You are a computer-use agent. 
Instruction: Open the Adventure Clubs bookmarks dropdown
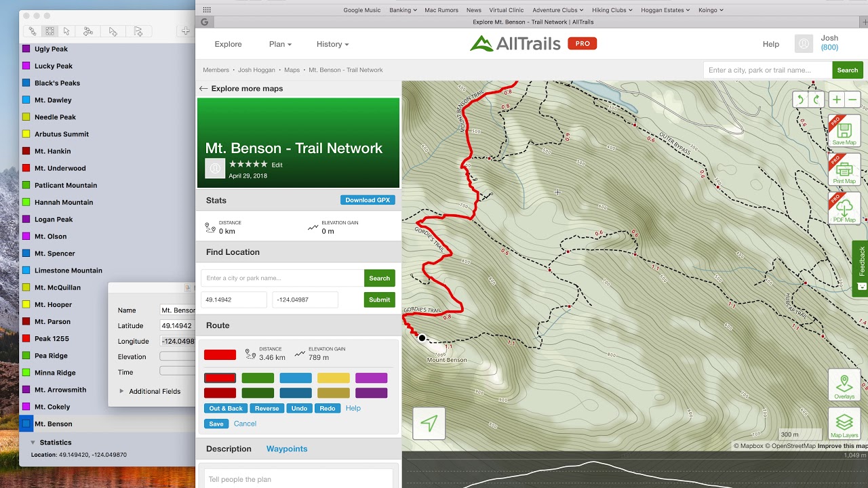point(558,10)
